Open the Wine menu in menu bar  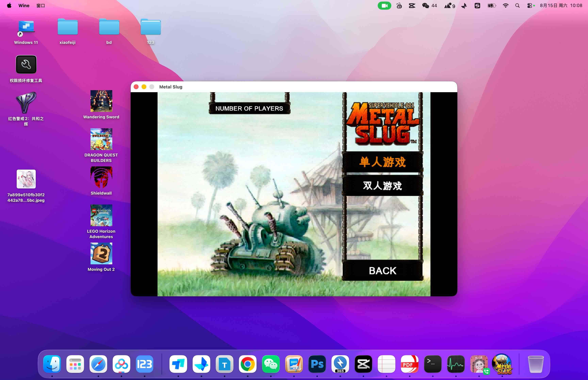tap(24, 5)
